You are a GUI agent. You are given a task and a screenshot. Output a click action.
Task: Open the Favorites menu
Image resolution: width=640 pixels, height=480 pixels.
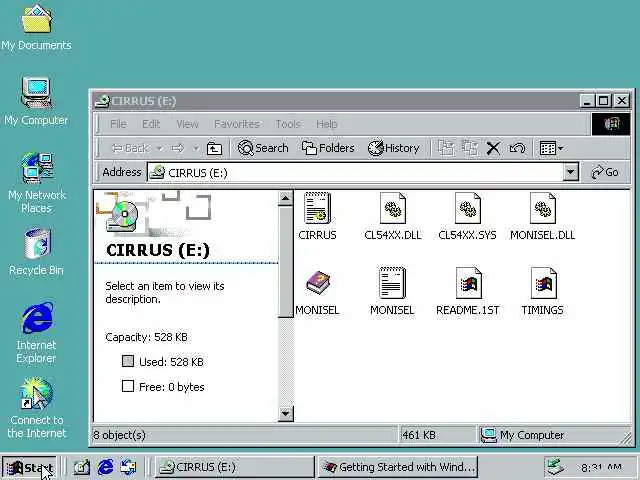[x=237, y=124]
